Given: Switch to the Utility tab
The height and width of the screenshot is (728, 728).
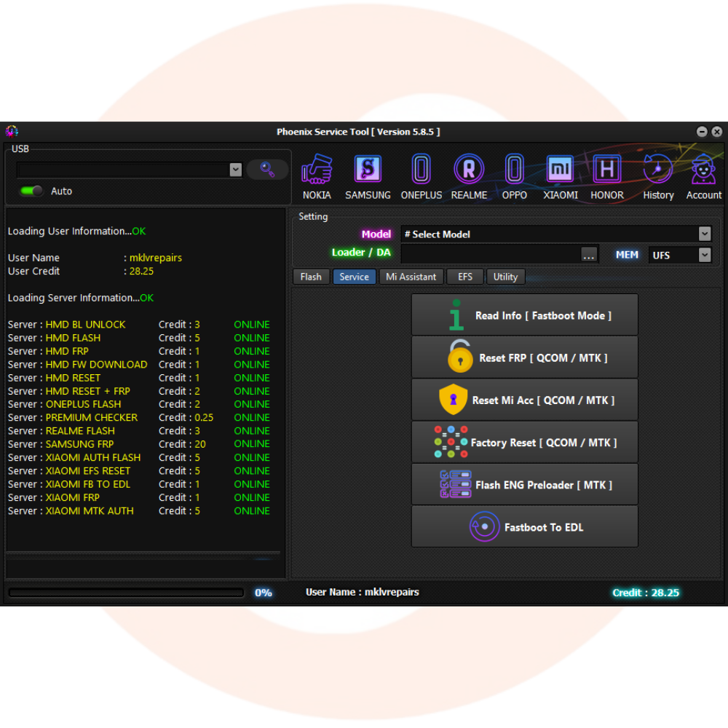Looking at the screenshot, I should [505, 277].
